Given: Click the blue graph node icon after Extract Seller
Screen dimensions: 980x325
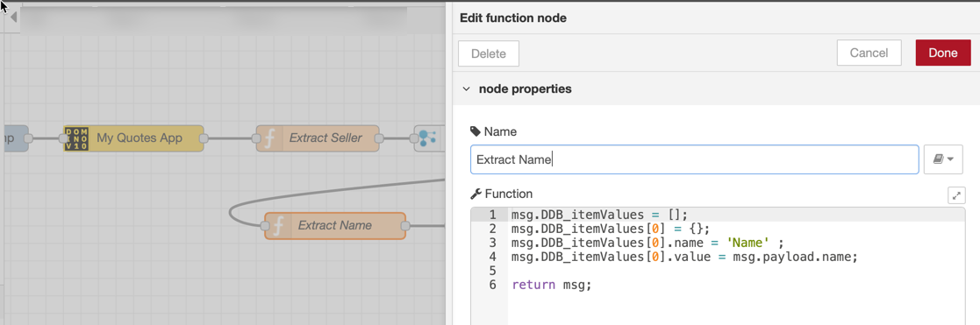Looking at the screenshot, I should 428,138.
